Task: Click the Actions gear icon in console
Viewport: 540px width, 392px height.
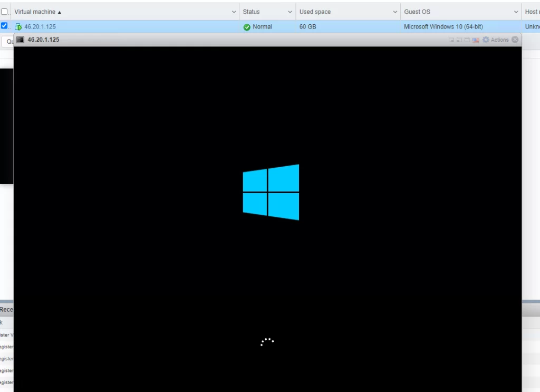Action: (486, 40)
